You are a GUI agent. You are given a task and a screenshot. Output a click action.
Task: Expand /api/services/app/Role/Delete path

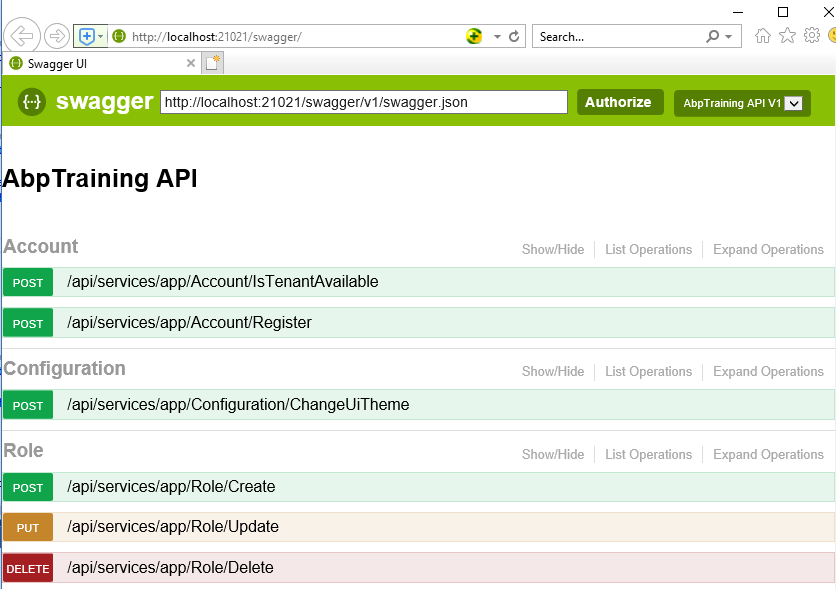(x=170, y=568)
